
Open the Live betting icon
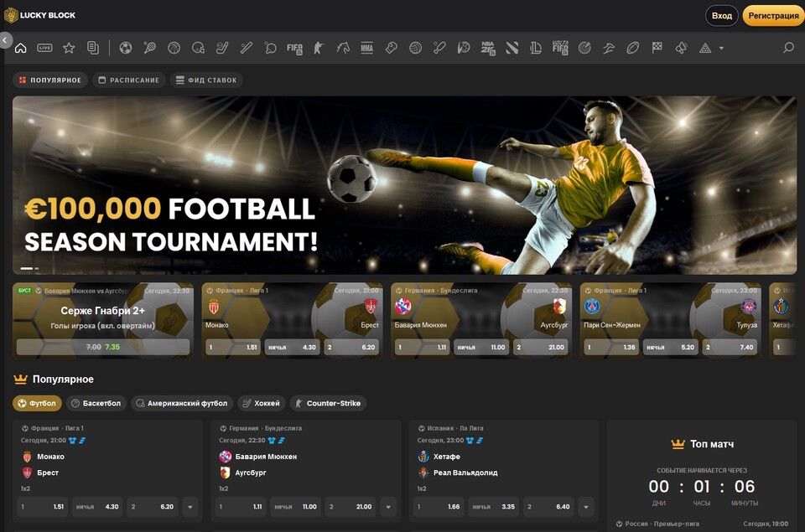tap(44, 48)
